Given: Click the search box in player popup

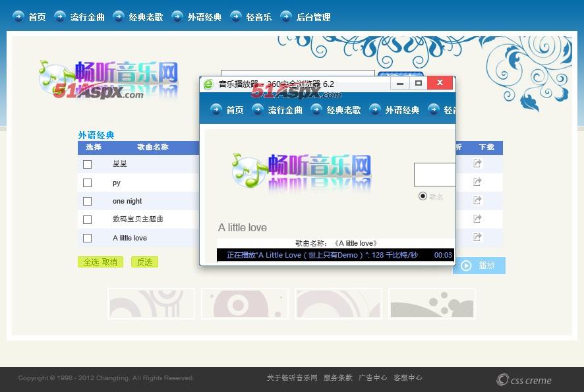Looking at the screenshot, I should click(434, 174).
